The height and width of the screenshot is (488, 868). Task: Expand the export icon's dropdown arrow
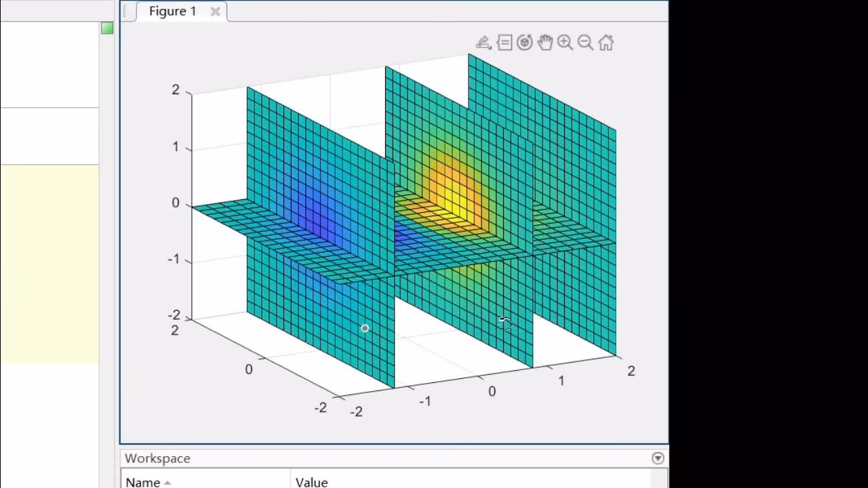click(x=490, y=47)
